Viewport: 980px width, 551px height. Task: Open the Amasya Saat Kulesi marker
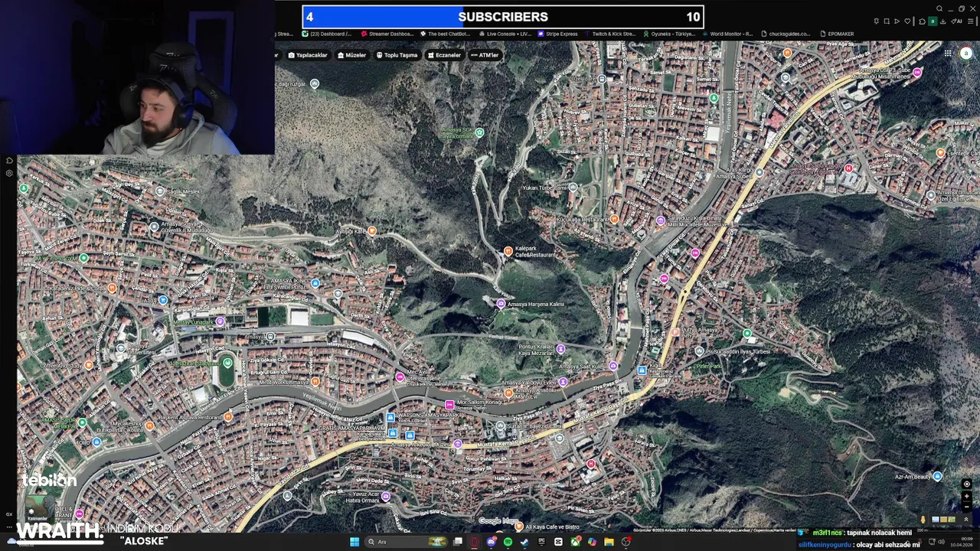point(612,366)
